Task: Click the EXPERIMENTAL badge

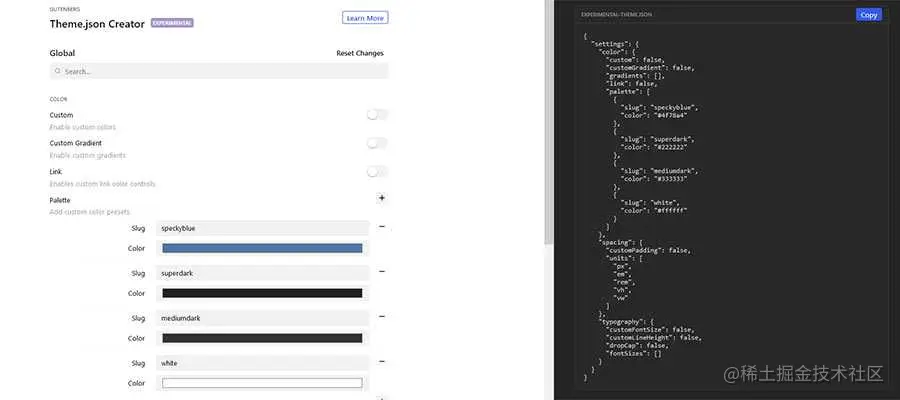Action: (x=172, y=23)
